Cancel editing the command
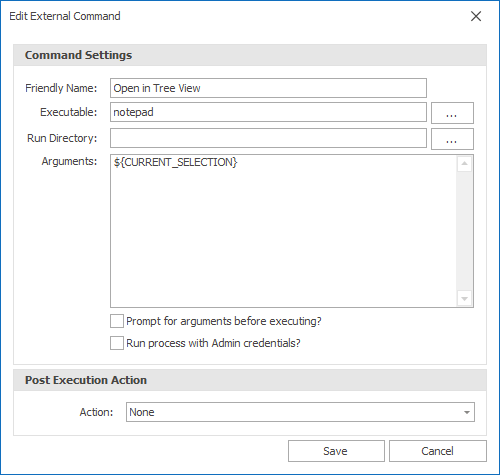This screenshot has height=475, width=500. [438, 451]
